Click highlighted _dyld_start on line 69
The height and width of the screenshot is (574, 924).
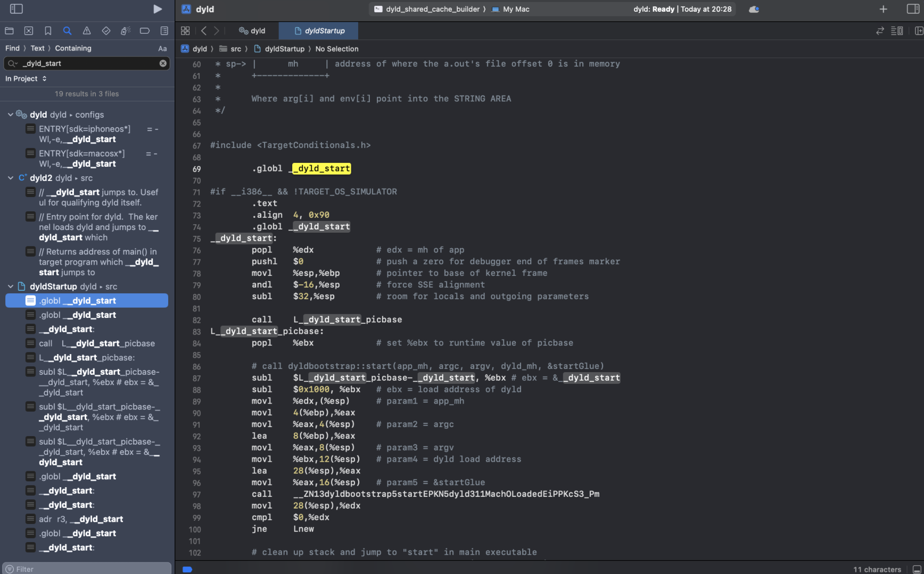click(321, 169)
